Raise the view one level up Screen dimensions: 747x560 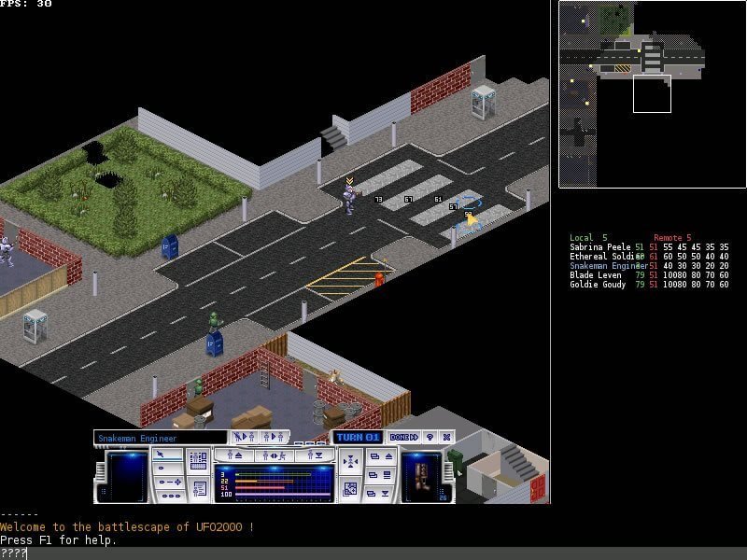382,456
